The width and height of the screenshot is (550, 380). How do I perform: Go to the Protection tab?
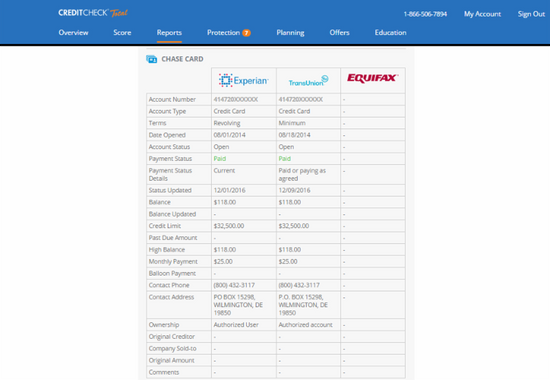[x=223, y=33]
